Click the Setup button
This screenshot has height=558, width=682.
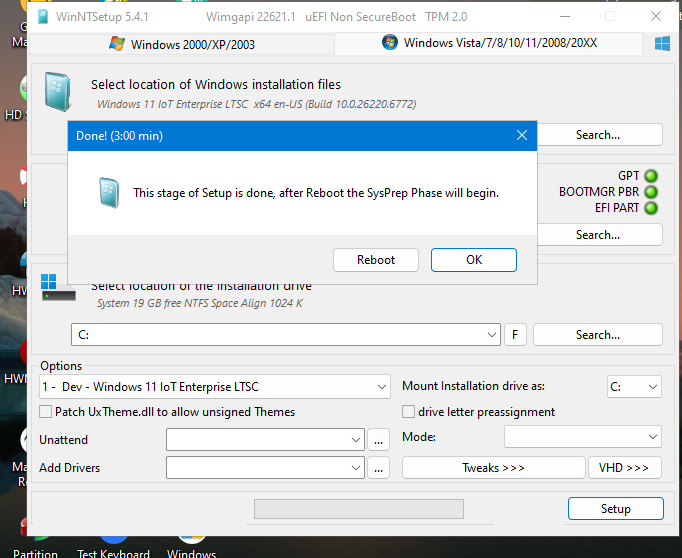coord(615,508)
